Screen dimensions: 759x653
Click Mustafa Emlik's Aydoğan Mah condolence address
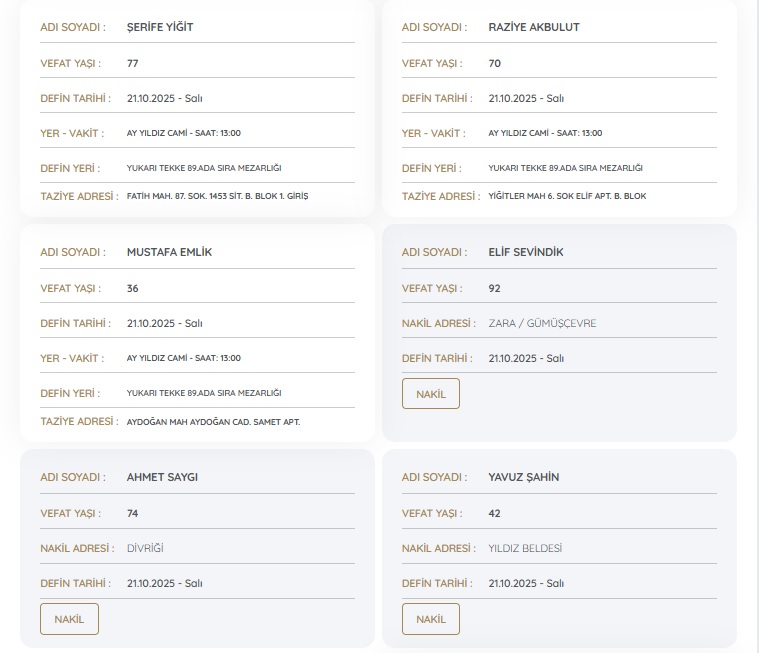(213, 421)
